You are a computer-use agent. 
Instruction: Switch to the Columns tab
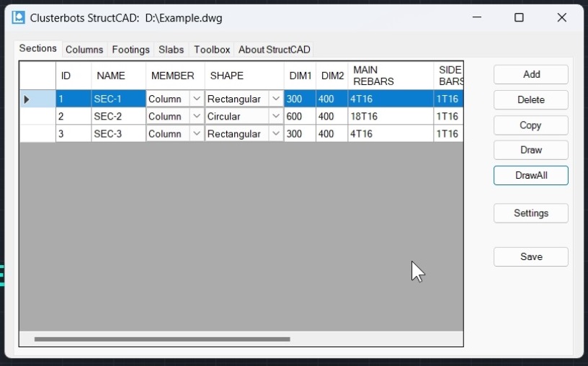tap(84, 50)
